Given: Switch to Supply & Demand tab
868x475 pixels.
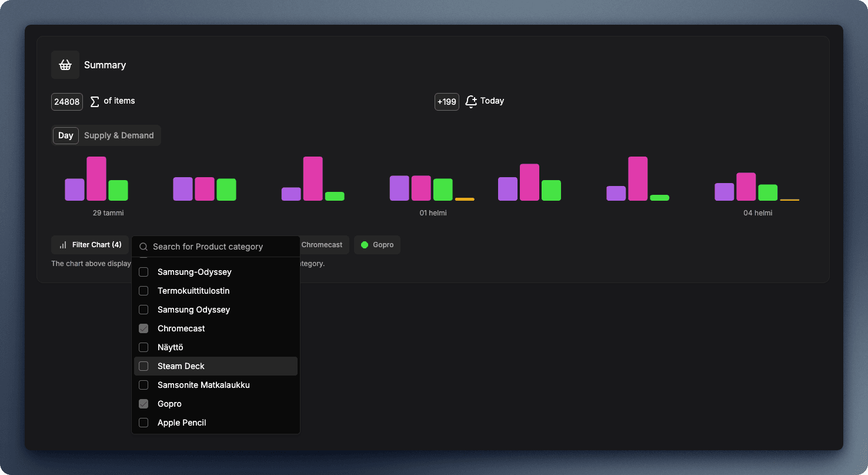Looking at the screenshot, I should click(119, 135).
